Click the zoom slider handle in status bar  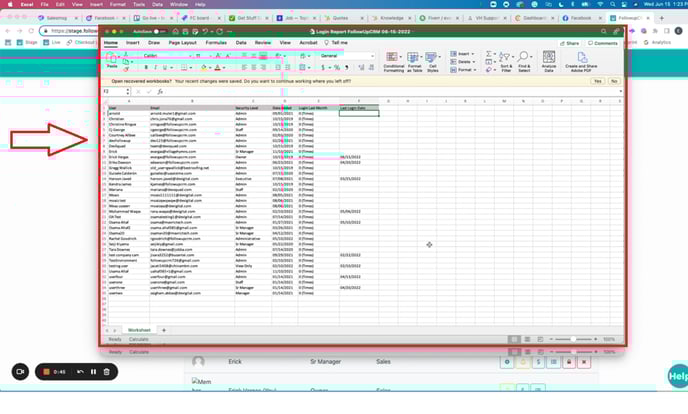pyautogui.click(x=573, y=339)
